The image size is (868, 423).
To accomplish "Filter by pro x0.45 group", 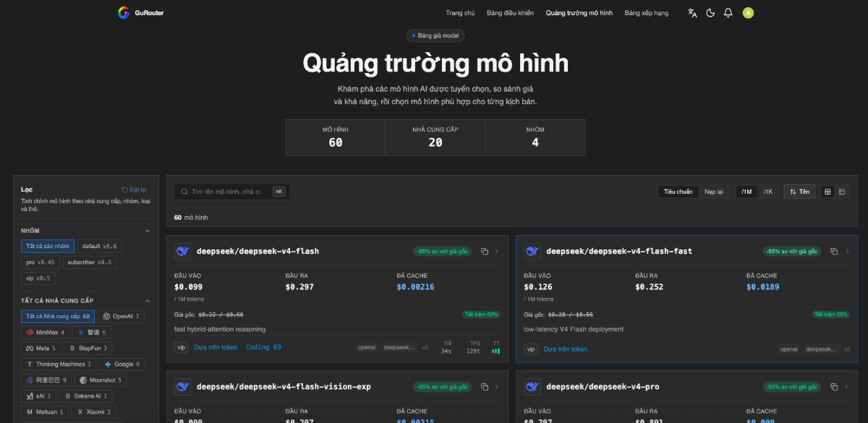I will tap(41, 262).
